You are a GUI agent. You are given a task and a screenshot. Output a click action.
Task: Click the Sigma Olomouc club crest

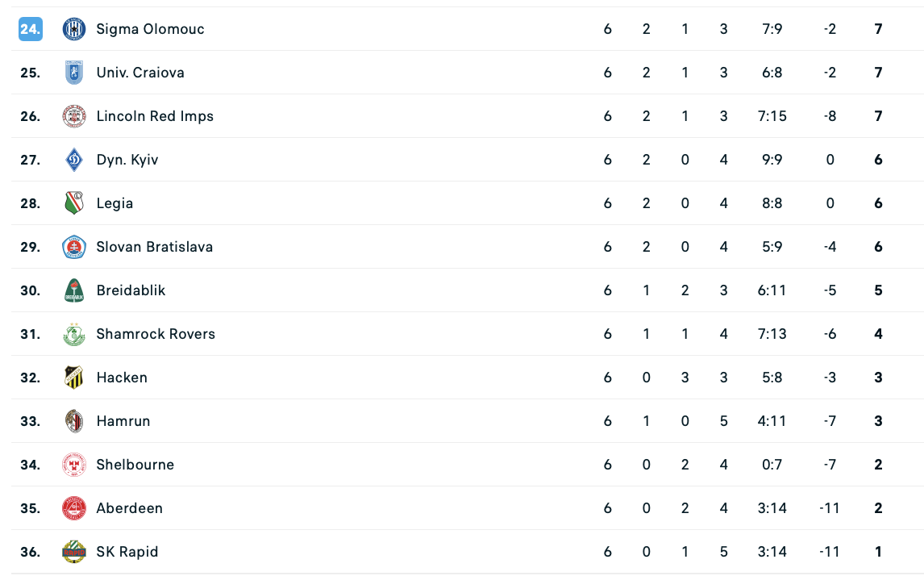pyautogui.click(x=74, y=29)
